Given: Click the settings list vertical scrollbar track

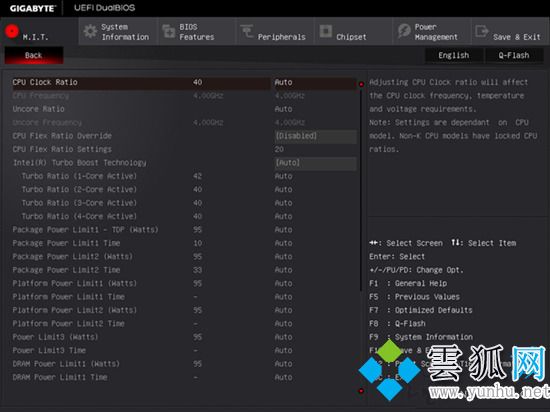Looking at the screenshot, I should (361, 238).
